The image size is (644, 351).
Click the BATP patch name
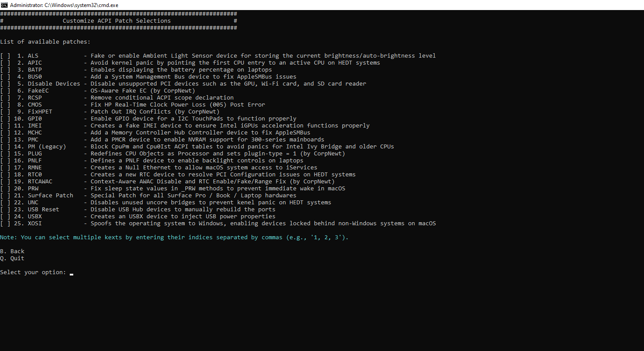[x=34, y=70]
